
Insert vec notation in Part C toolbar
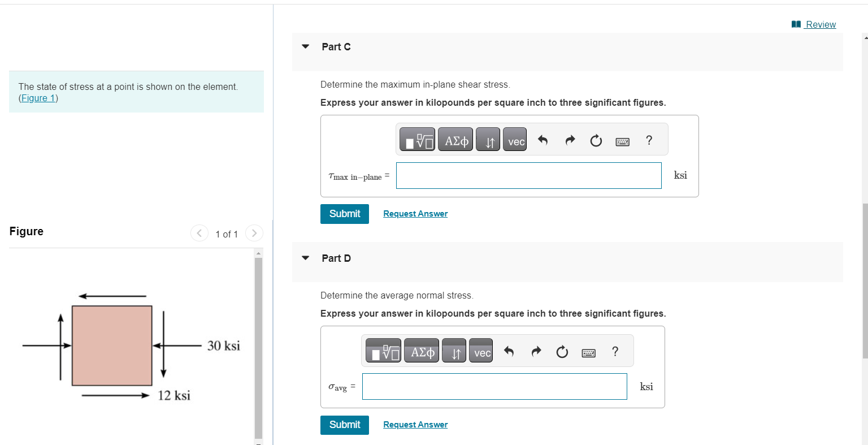[x=515, y=140]
